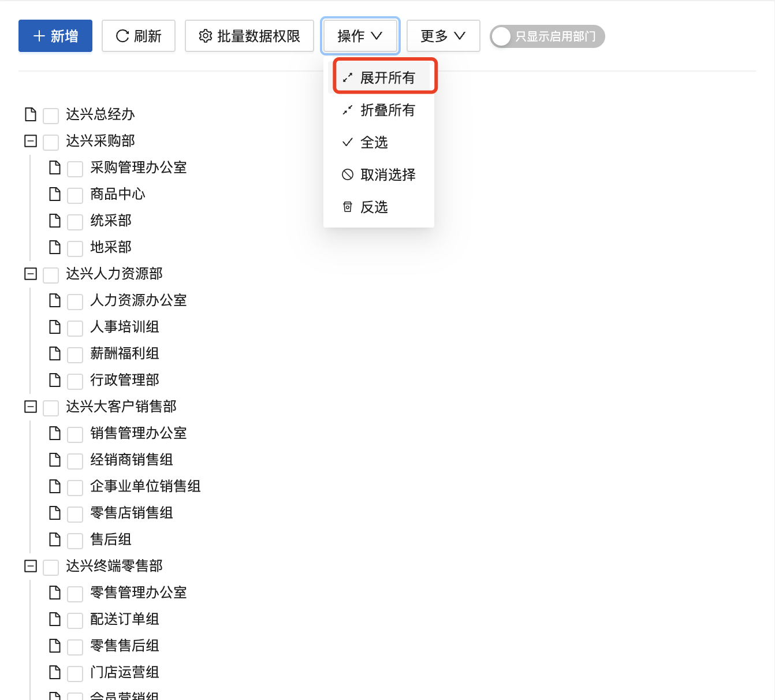Enable the 只显示启用部门 switch

coord(546,36)
